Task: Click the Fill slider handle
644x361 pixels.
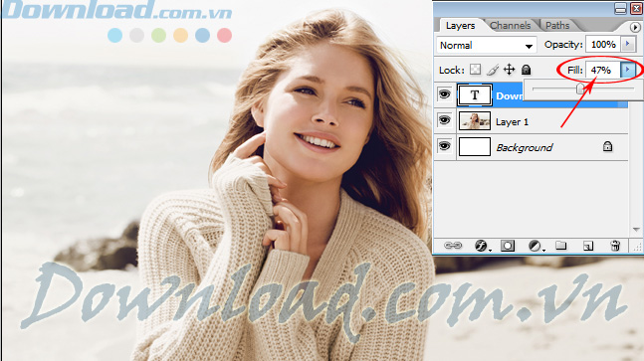Action: 580,88
